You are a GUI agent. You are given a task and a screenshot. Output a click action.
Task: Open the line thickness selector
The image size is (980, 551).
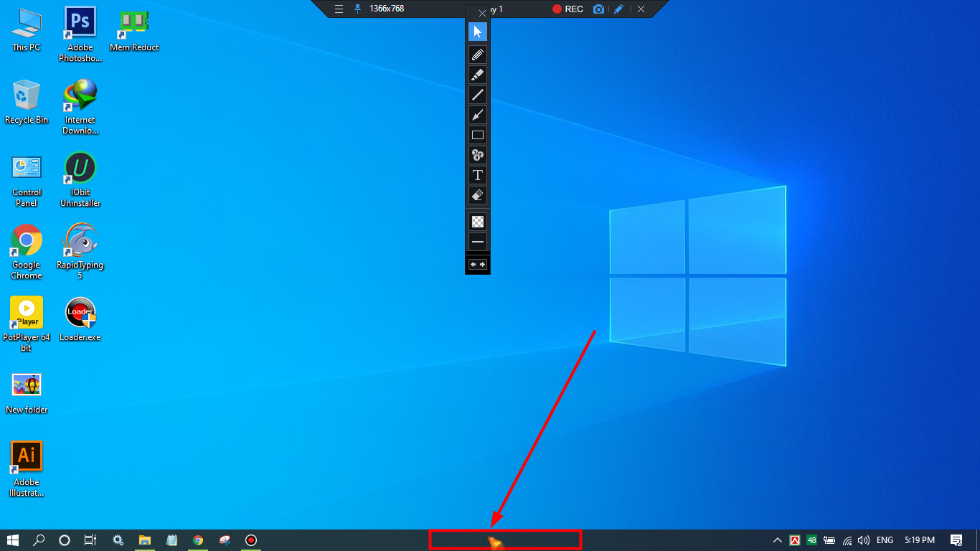click(x=477, y=242)
